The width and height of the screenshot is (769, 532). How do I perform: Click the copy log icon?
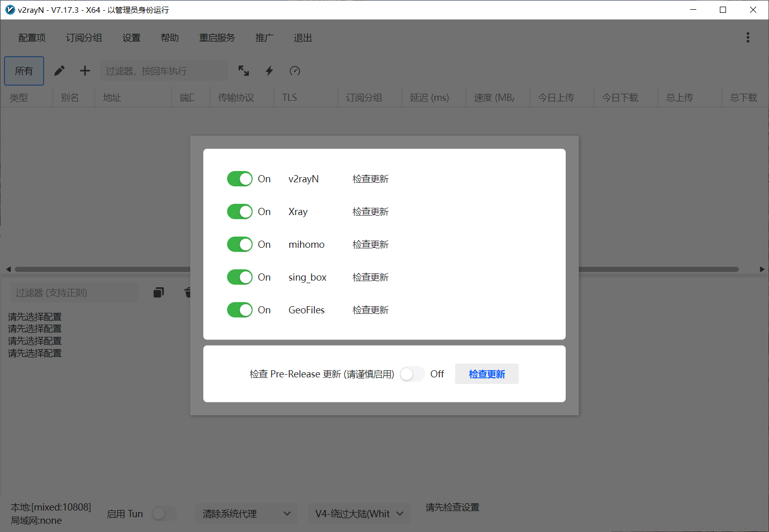pyautogui.click(x=159, y=292)
